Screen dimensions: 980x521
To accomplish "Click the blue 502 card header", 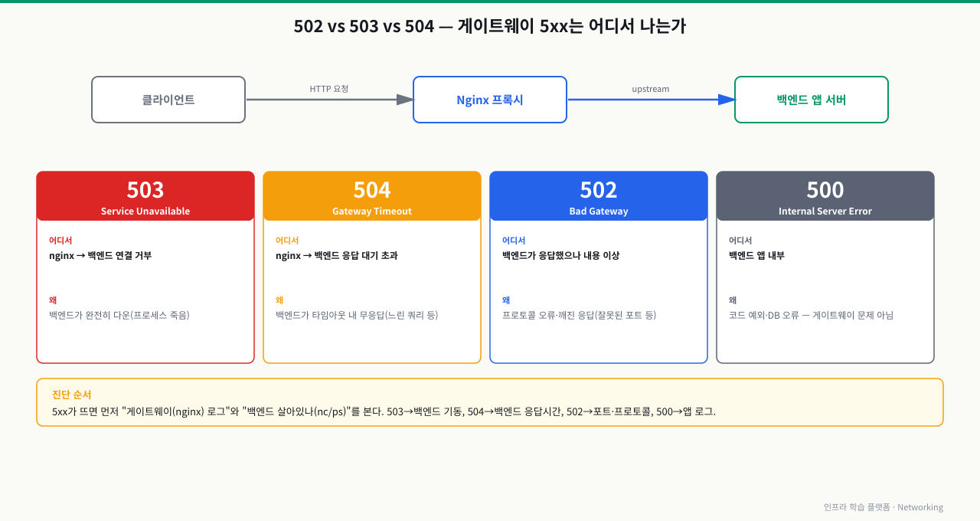I will coord(599,196).
